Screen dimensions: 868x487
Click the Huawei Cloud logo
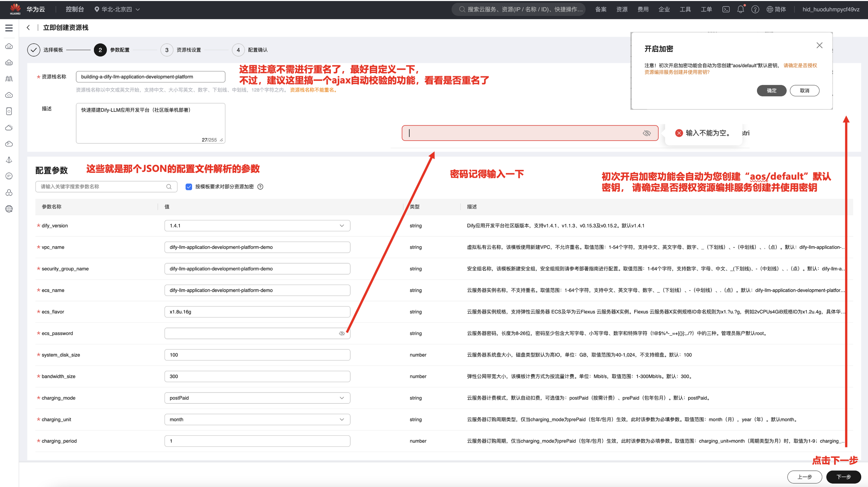(x=16, y=9)
